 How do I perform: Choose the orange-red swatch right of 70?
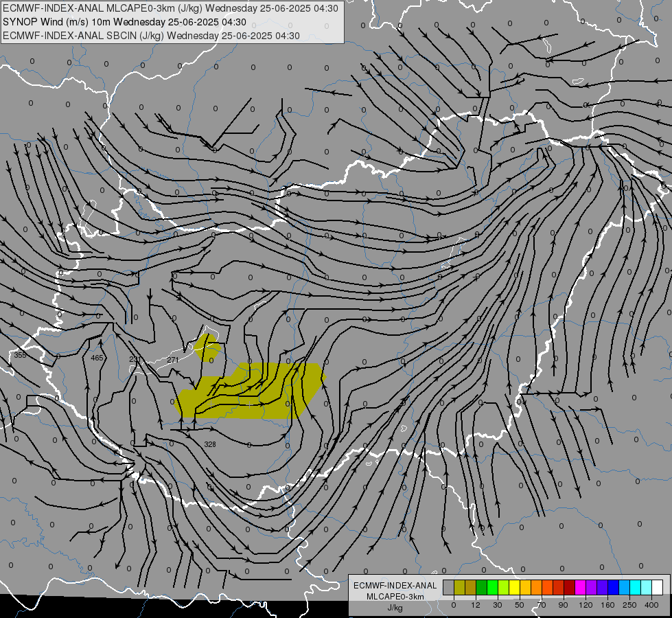[548, 587]
